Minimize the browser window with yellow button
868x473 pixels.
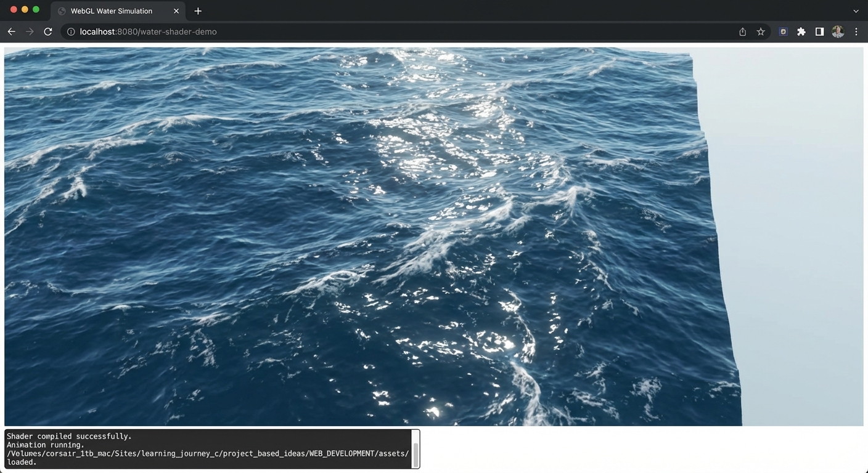[25, 9]
